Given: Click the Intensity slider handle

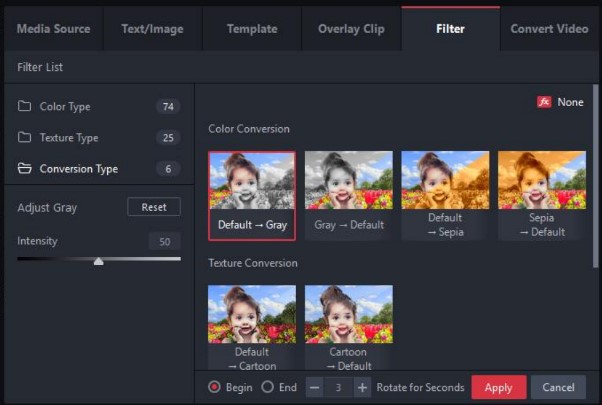Looking at the screenshot, I should coord(98,261).
